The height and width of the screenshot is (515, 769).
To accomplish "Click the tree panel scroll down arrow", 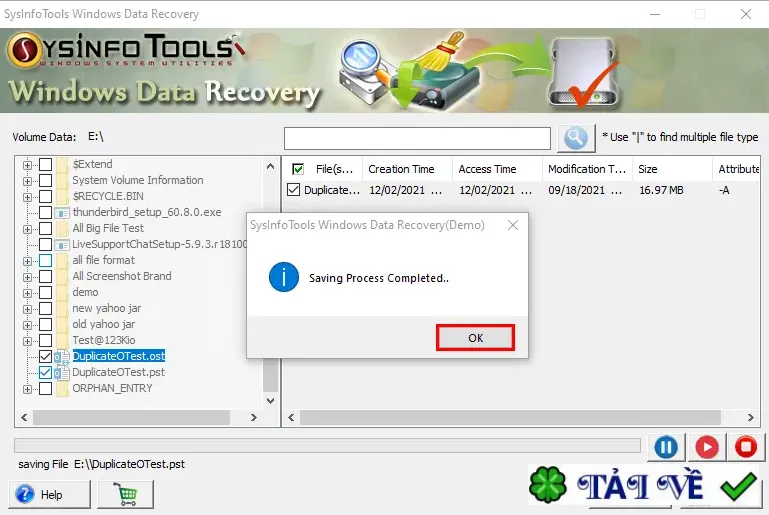I will coord(270,401).
